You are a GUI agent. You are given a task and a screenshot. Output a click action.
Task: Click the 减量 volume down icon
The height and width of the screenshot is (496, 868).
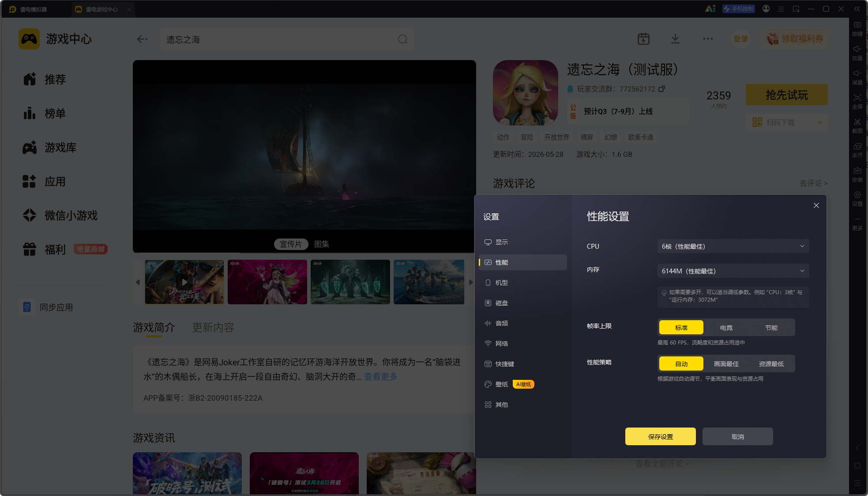(857, 77)
